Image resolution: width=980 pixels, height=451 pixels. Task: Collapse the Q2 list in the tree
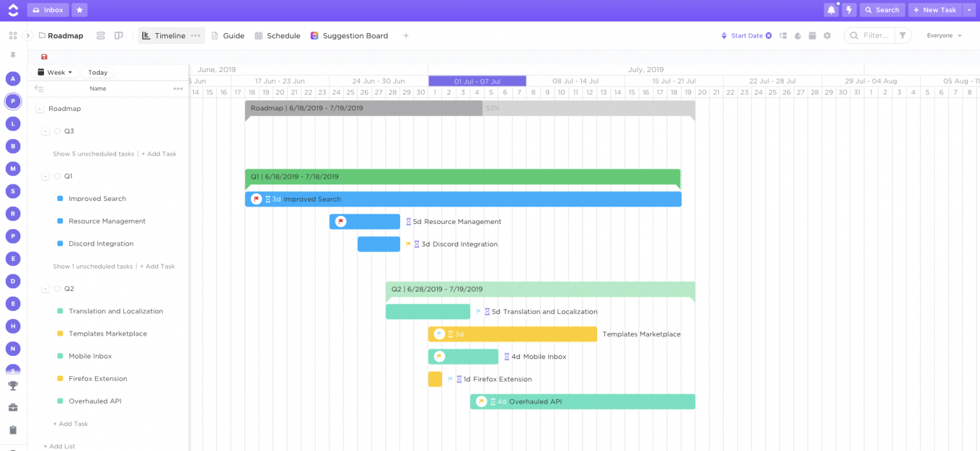click(45, 288)
